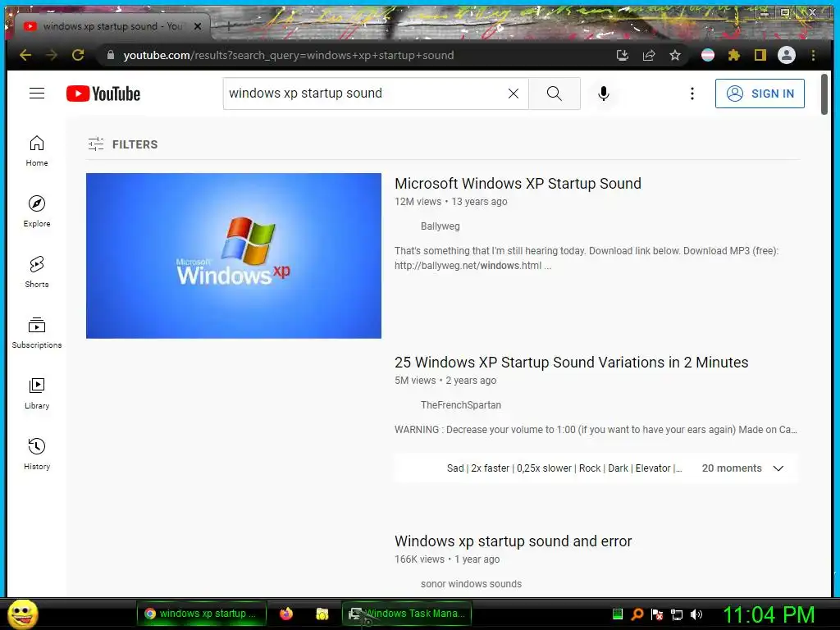Start voice search with the microphone
This screenshot has height=630, width=840.
coord(604,94)
